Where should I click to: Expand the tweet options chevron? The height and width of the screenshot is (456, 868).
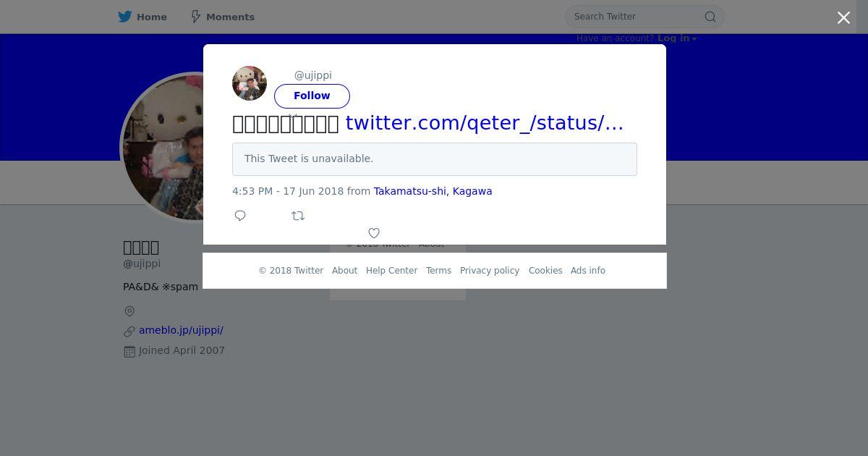293,116
